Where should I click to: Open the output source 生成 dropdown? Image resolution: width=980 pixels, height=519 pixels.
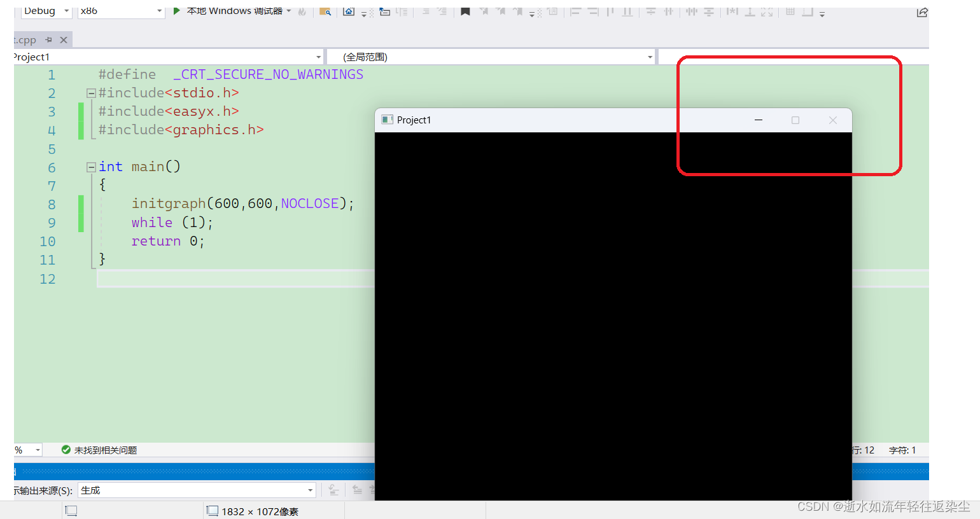pyautogui.click(x=197, y=490)
